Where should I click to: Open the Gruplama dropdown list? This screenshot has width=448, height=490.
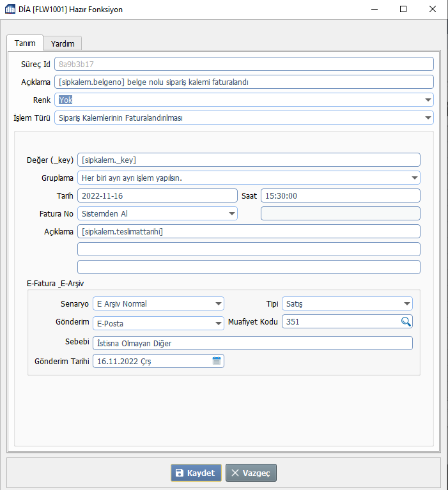(413, 178)
